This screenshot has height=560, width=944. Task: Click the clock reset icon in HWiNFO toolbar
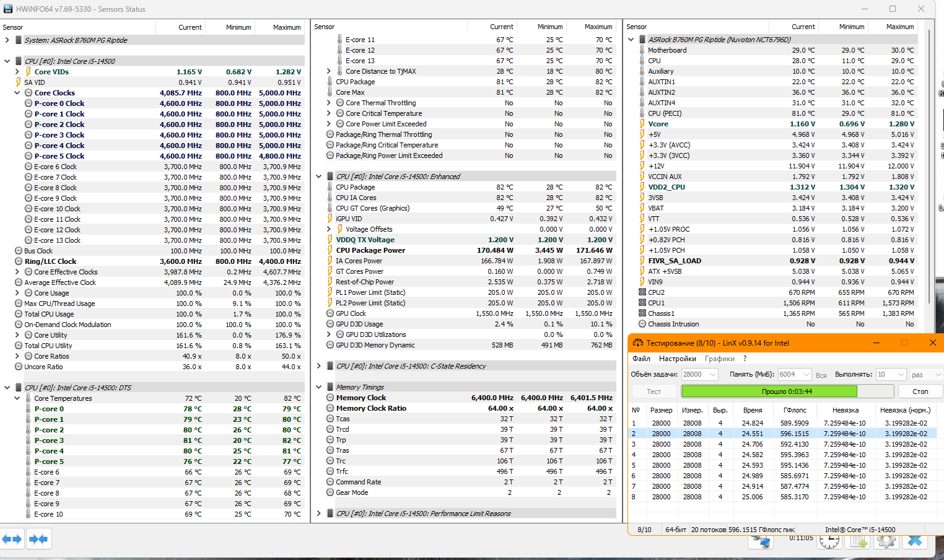(829, 541)
